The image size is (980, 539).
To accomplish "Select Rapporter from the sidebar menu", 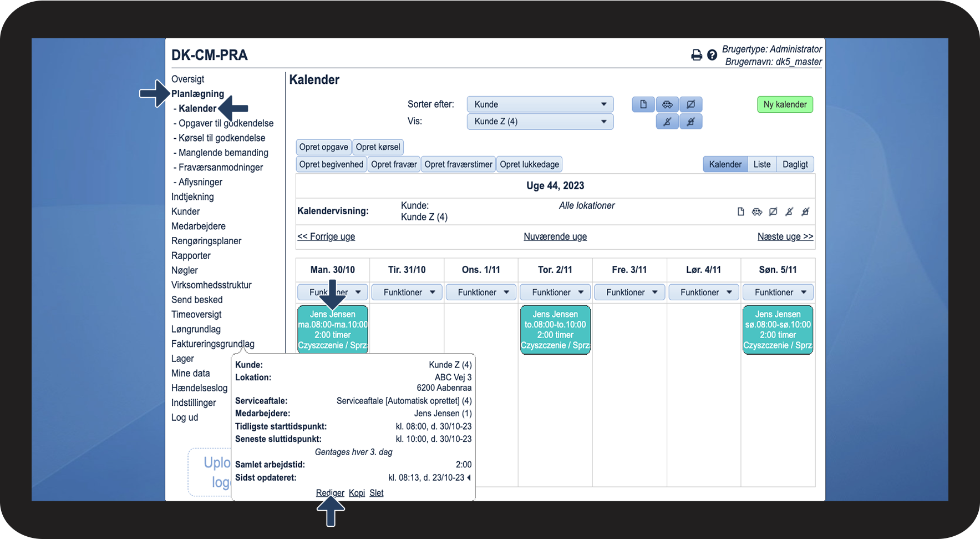I will click(x=191, y=255).
